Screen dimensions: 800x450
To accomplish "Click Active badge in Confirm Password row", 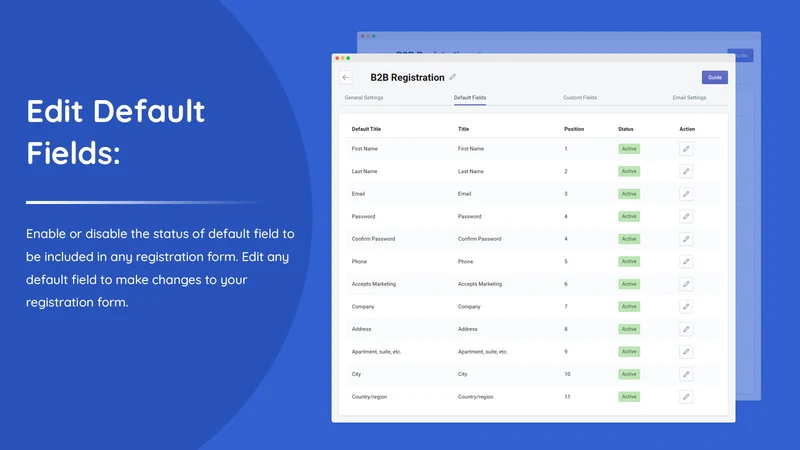I will click(629, 239).
